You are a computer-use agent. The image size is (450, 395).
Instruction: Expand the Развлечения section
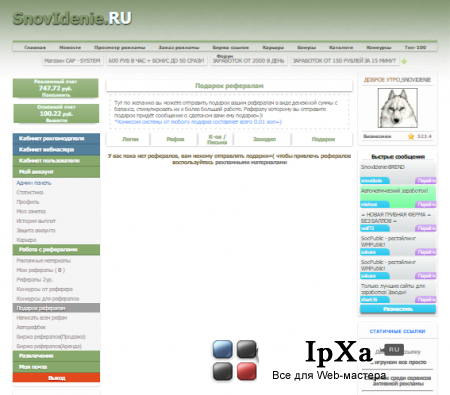click(56, 356)
